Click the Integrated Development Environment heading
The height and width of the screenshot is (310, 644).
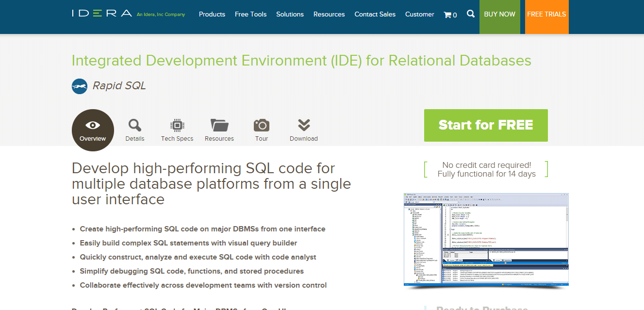pyautogui.click(x=301, y=61)
